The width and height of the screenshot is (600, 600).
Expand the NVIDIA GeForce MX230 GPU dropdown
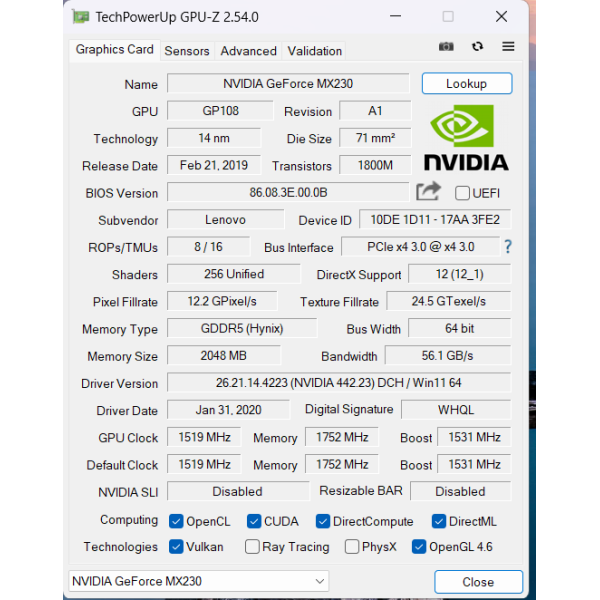[199, 581]
